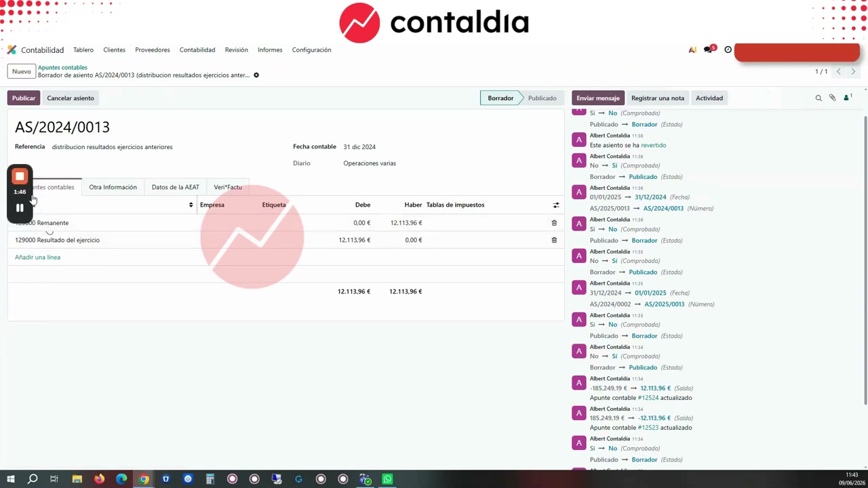Delete the Remanente journal line
868x488 pixels.
tap(554, 223)
